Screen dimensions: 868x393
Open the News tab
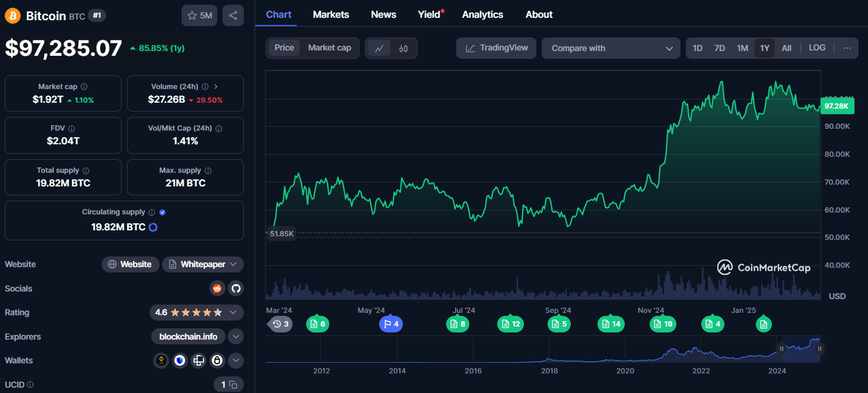(x=383, y=14)
